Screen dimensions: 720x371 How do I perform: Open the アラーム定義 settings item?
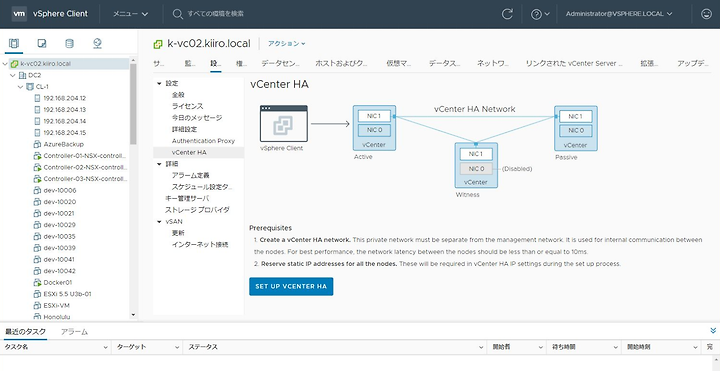point(191,175)
